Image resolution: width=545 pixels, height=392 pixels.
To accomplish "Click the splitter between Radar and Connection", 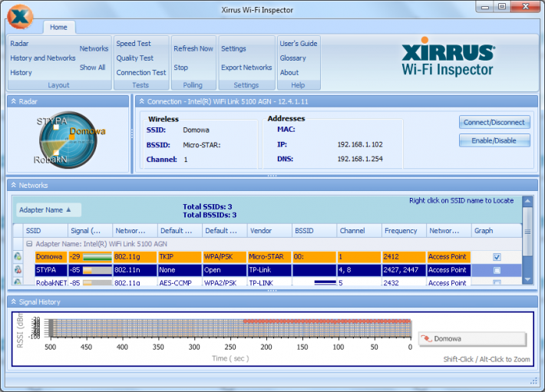I will (x=132, y=134).
